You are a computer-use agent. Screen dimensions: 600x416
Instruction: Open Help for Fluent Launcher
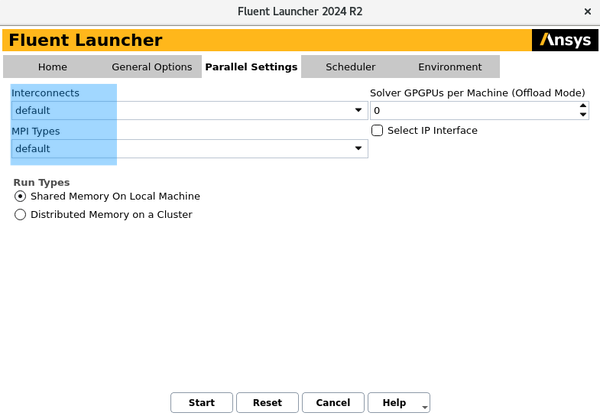[394, 403]
